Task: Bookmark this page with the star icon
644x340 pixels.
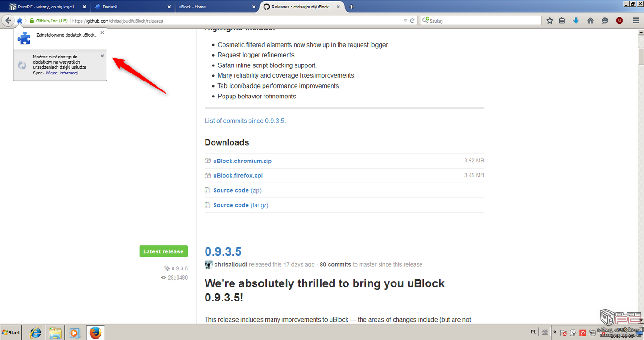Action: pyautogui.click(x=550, y=21)
